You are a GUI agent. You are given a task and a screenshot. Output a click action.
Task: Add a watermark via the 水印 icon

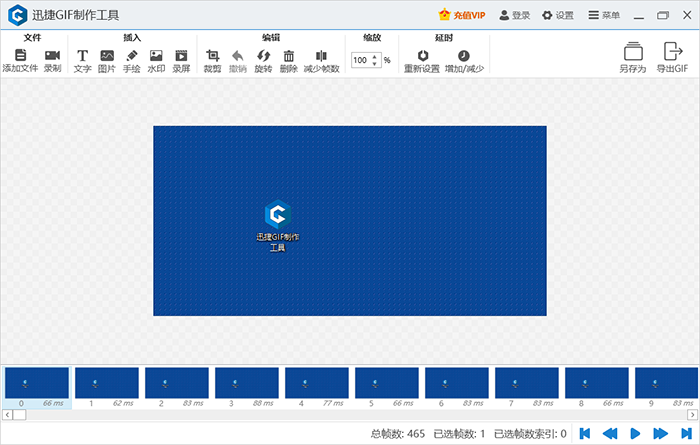tap(156, 57)
